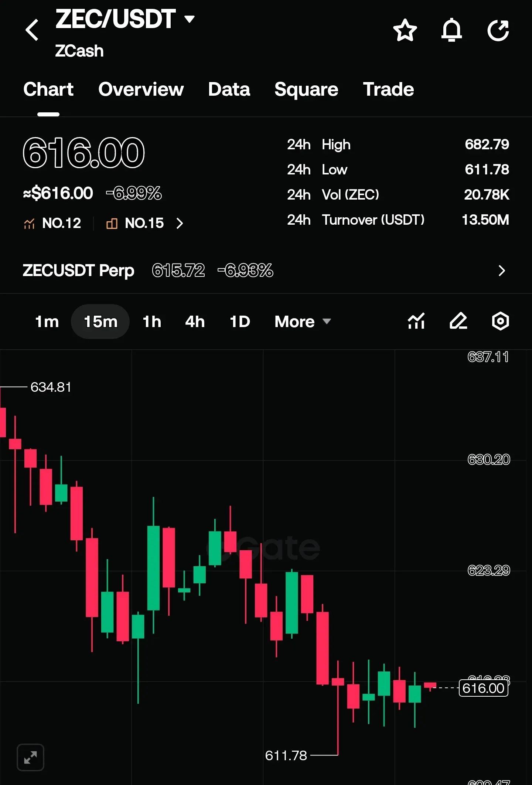This screenshot has width=532, height=785.
Task: Select the 15m timeframe
Action: tap(100, 322)
